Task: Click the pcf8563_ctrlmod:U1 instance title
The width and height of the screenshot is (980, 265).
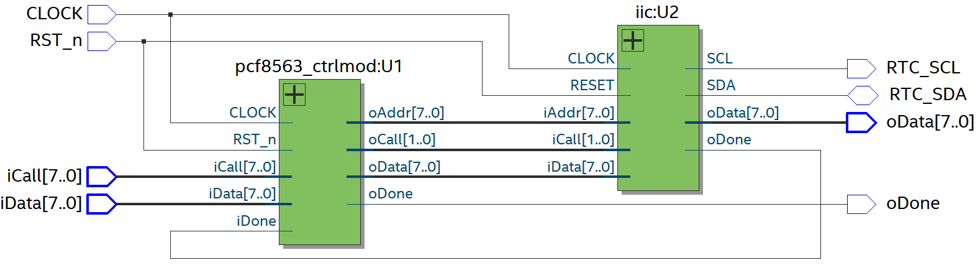Action: pyautogui.click(x=319, y=67)
